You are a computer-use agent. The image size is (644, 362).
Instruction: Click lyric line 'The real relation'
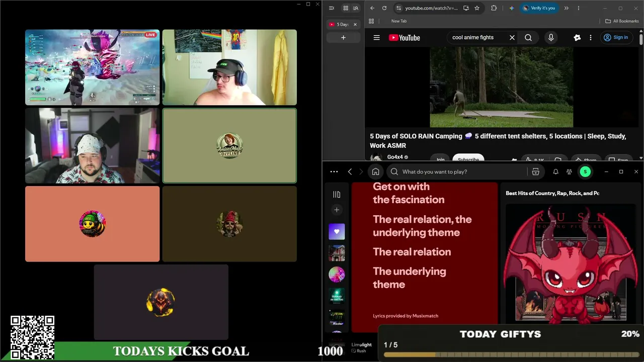(412, 252)
